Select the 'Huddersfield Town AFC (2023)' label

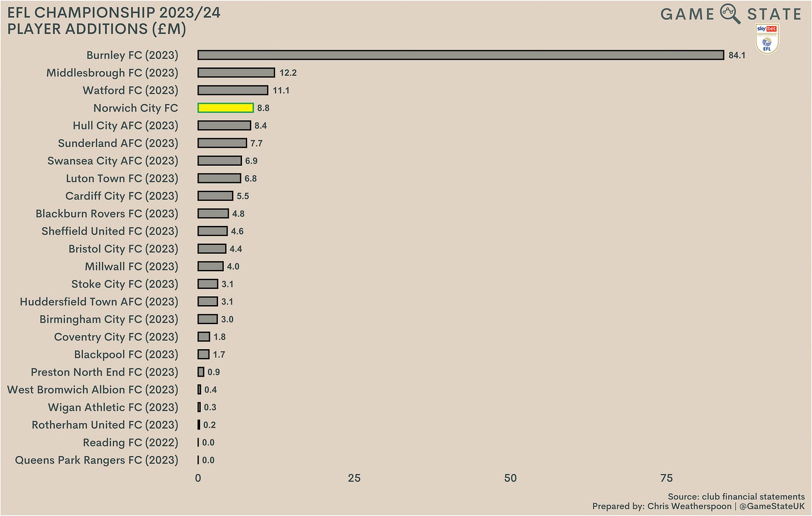tap(99, 302)
